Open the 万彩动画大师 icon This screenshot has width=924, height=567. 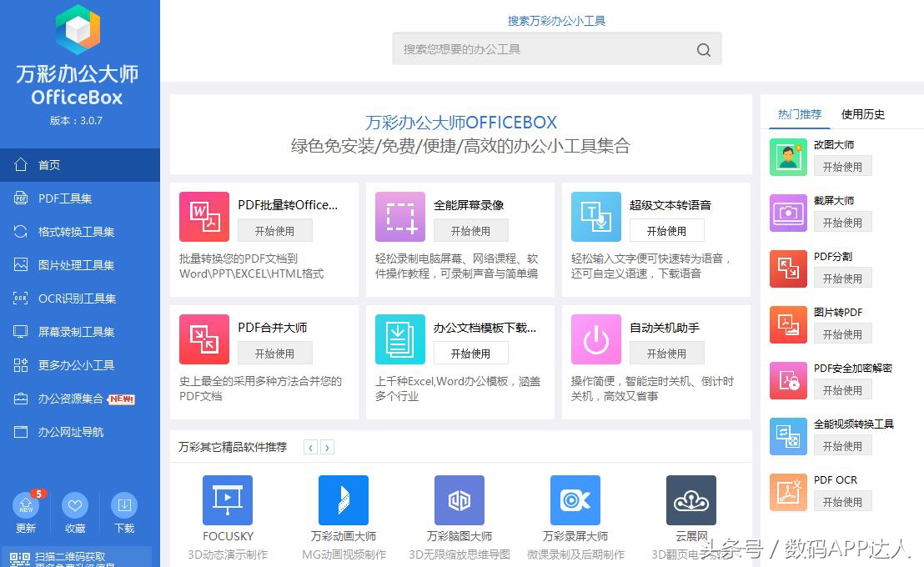pos(344,500)
